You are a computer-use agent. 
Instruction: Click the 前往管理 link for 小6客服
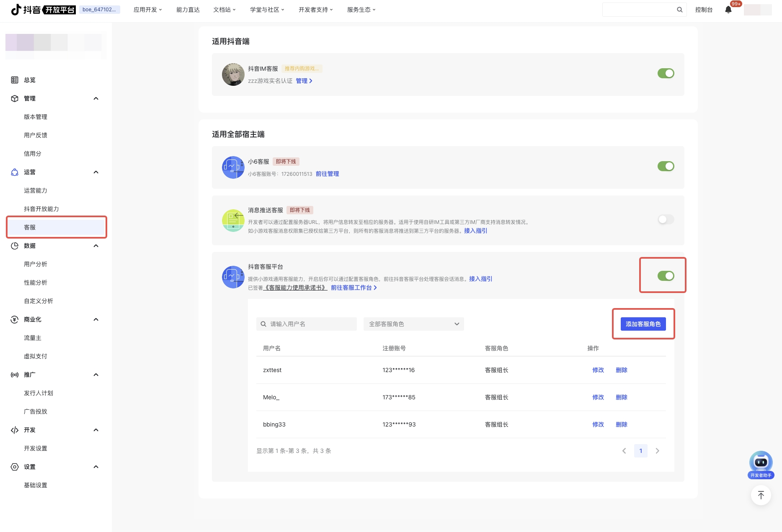[x=328, y=174]
